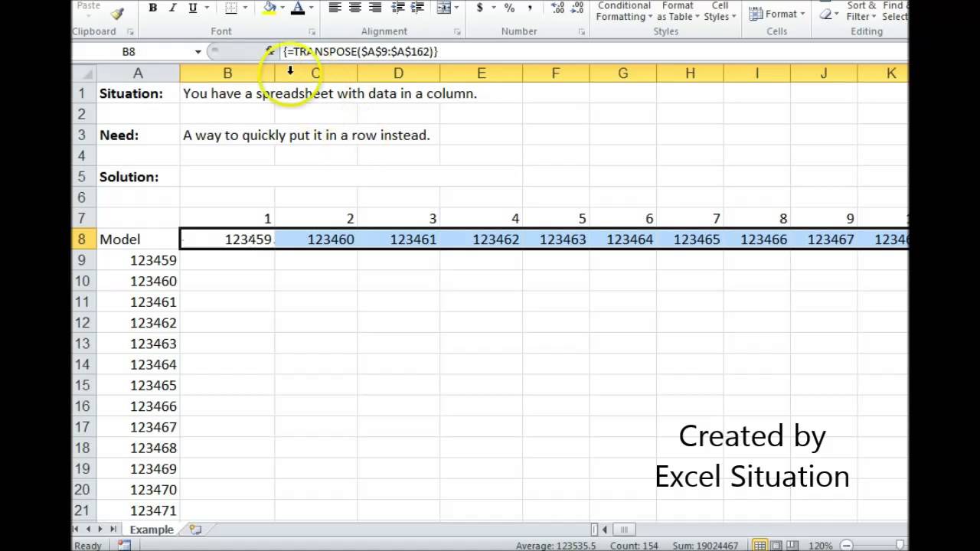Open Format as Table gallery
980x551 pixels.
click(678, 11)
